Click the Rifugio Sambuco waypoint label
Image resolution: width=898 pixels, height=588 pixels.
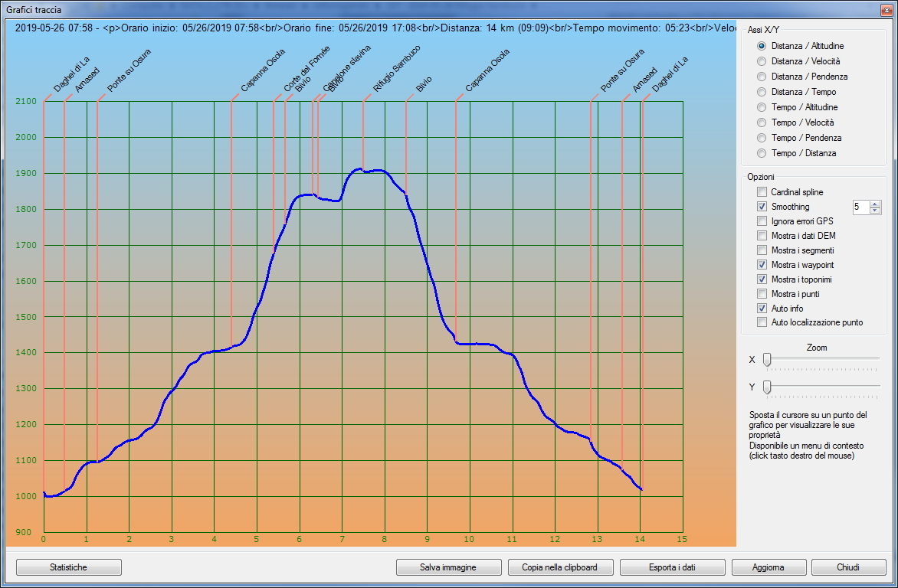point(397,69)
